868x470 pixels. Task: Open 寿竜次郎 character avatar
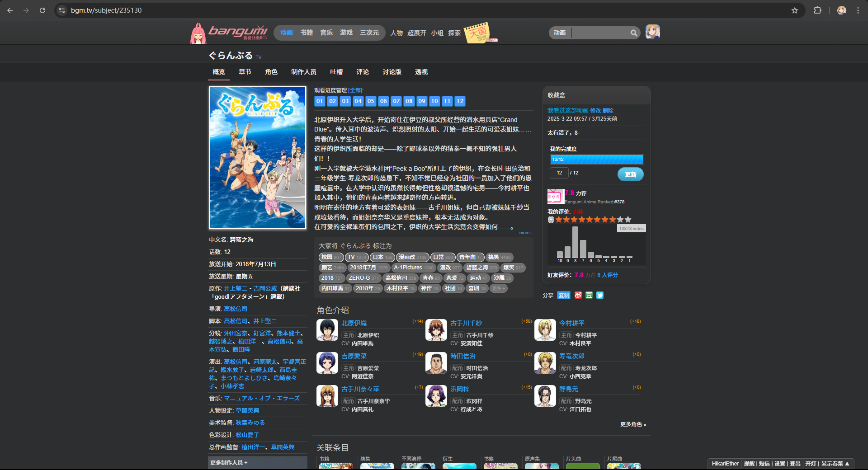click(545, 363)
